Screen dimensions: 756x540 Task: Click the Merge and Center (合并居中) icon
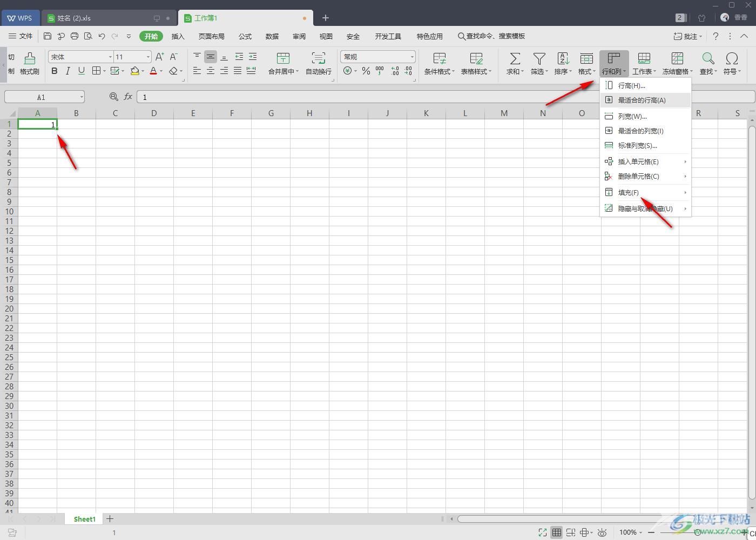[x=283, y=58]
